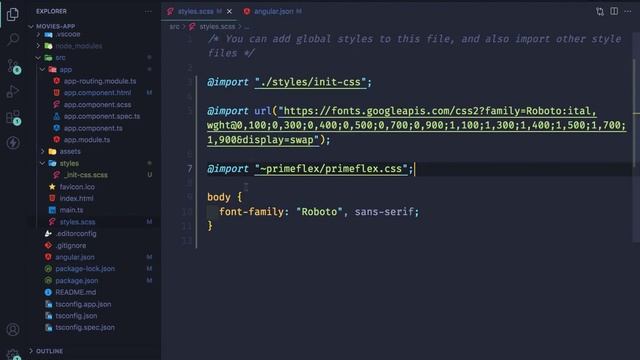Follow the ./styles/init-css import link

point(310,82)
